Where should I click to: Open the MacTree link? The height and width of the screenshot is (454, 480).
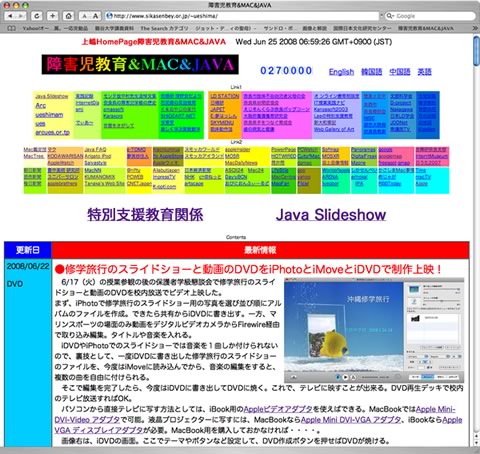(x=33, y=156)
